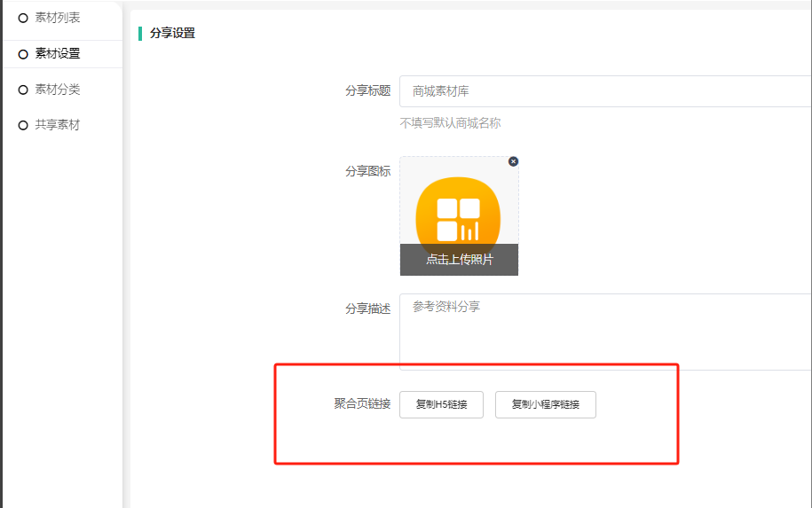
Task: Click the circle icon beside 共享素材
Action: point(23,126)
